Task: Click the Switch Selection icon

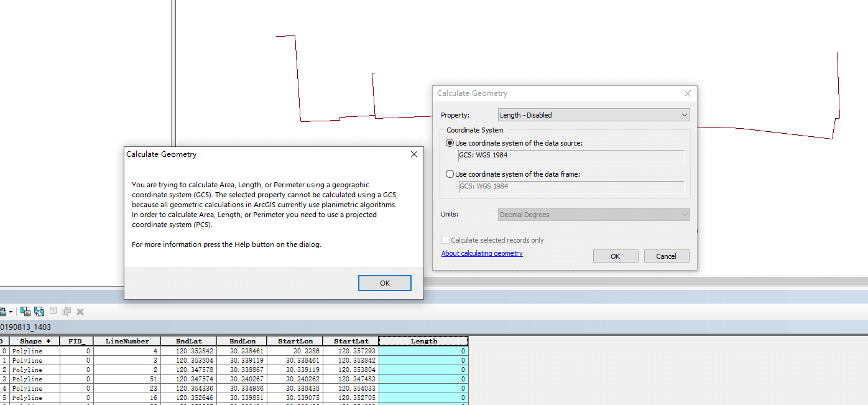Action: pos(39,311)
